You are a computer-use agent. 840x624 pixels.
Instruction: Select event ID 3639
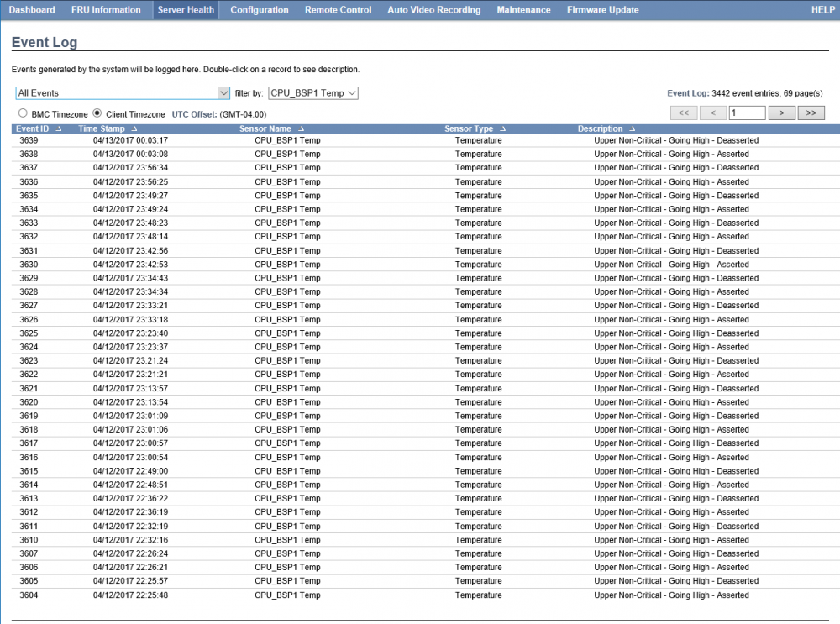click(x=29, y=140)
